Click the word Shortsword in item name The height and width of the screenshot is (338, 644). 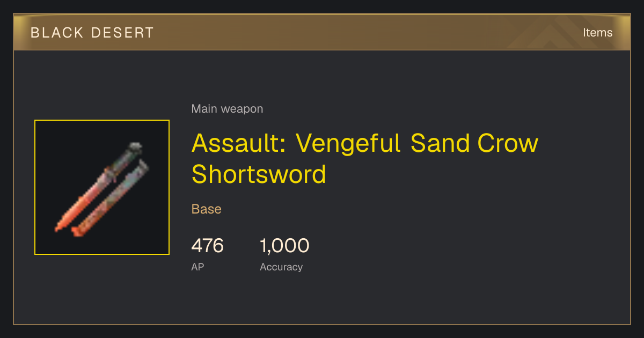click(x=259, y=175)
